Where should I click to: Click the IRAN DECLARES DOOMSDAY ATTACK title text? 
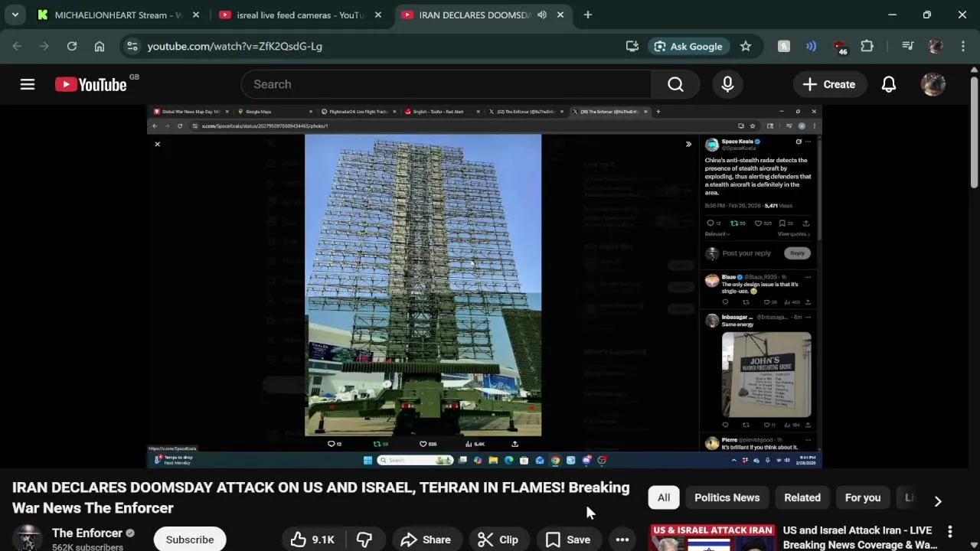(x=321, y=497)
